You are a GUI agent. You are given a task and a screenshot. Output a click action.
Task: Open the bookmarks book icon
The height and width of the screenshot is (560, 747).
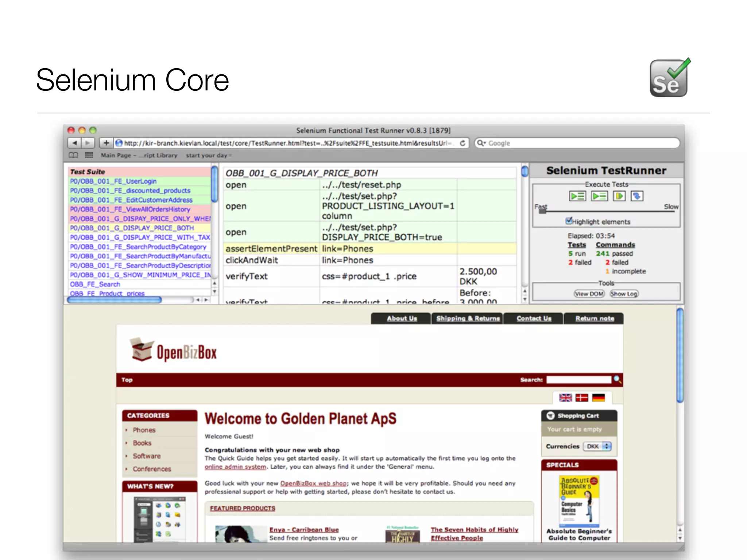click(x=73, y=155)
